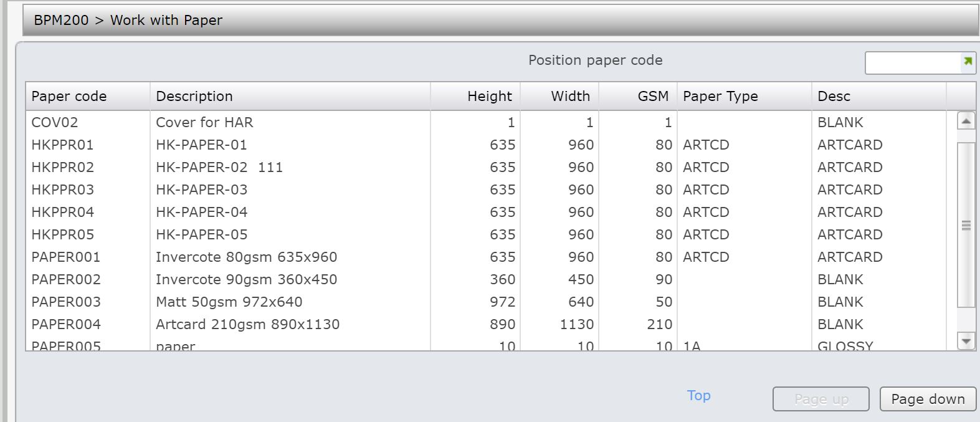The height and width of the screenshot is (422, 980).
Task: Type in the Position paper code field
Action: 913,62
